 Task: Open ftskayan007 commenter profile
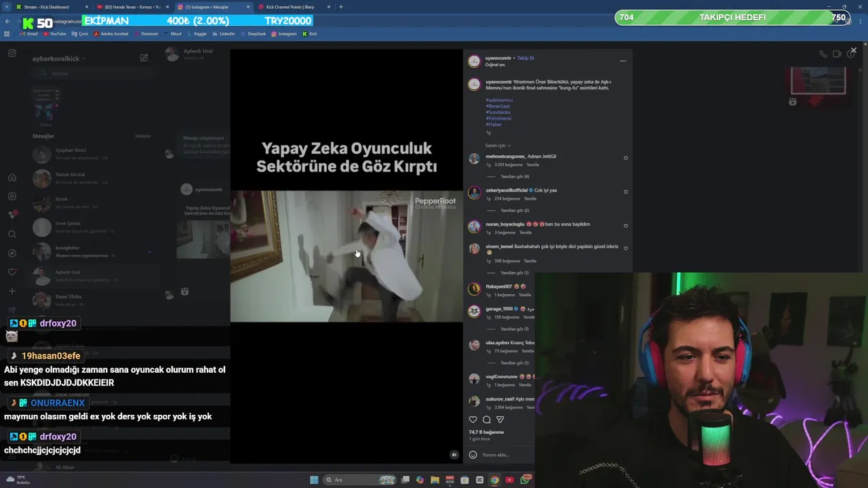point(498,287)
